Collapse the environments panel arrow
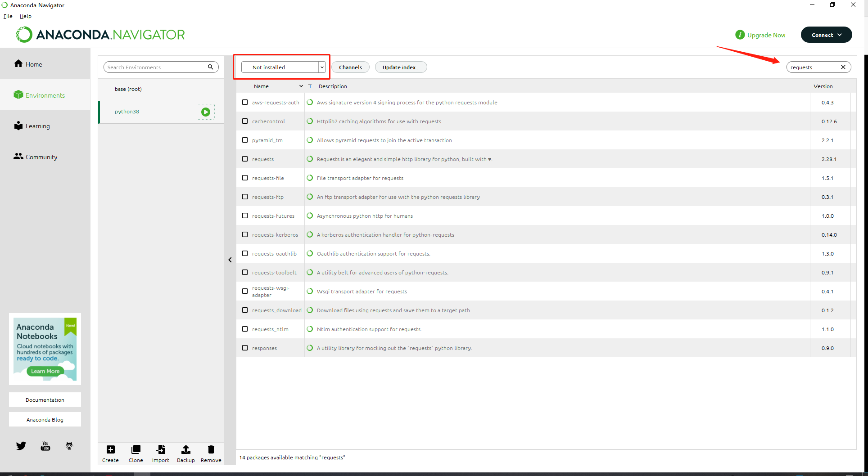The width and height of the screenshot is (868, 476). [230, 260]
